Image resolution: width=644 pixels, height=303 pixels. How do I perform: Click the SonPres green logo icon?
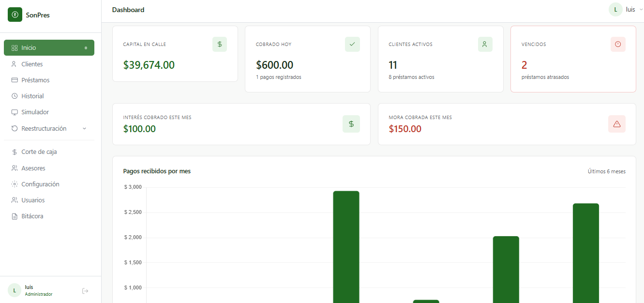click(x=15, y=15)
